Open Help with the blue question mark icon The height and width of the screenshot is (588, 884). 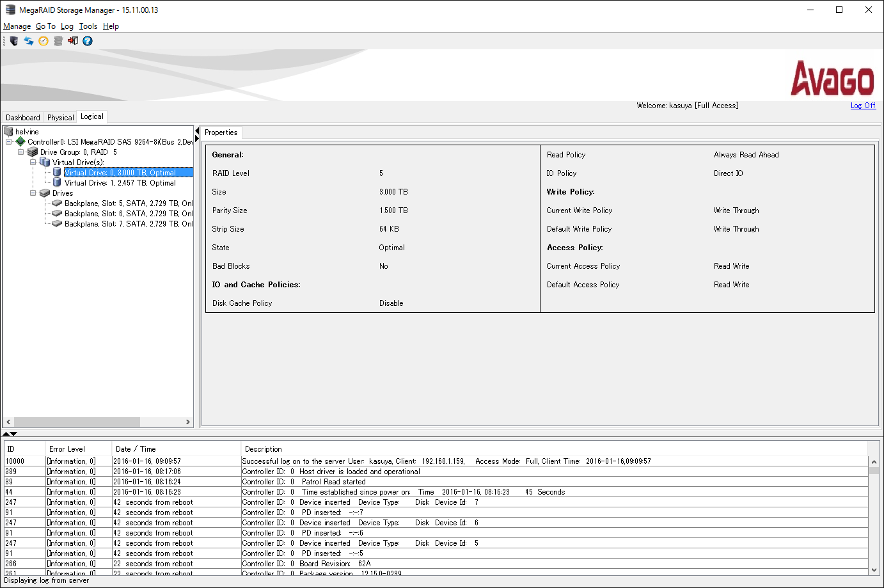88,41
